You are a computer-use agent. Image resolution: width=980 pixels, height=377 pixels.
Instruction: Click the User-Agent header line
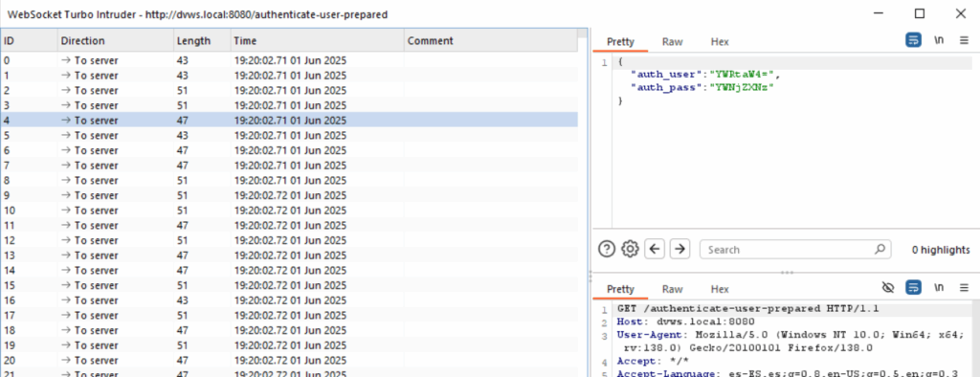pos(791,342)
